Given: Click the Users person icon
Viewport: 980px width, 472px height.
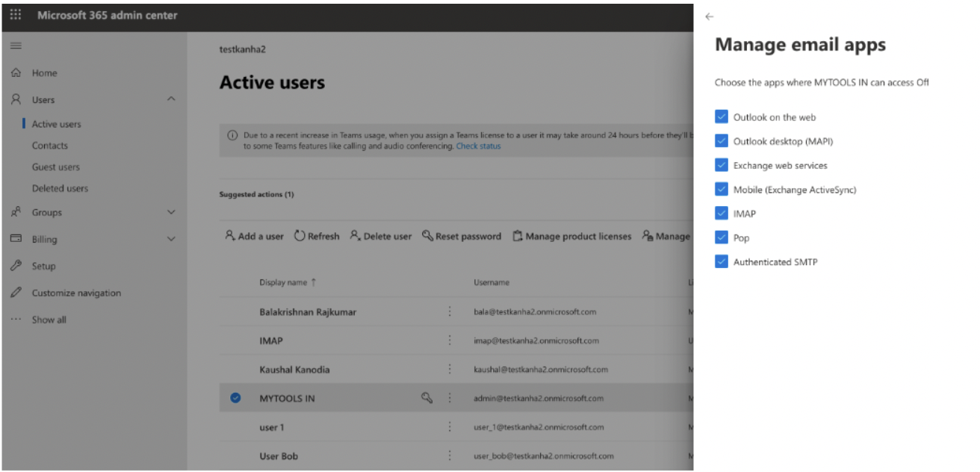Looking at the screenshot, I should (x=16, y=99).
